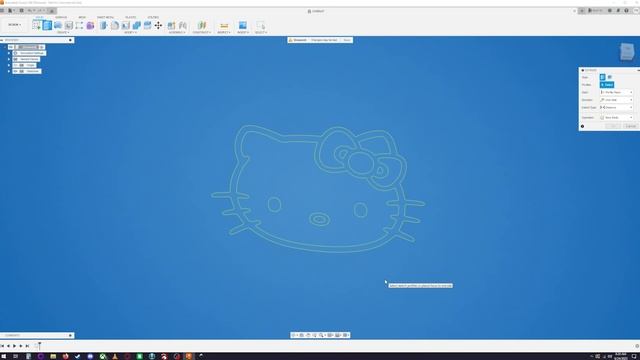This screenshot has height=360, width=640.
Task: Activate the Select cursor tool
Action: 261,25
